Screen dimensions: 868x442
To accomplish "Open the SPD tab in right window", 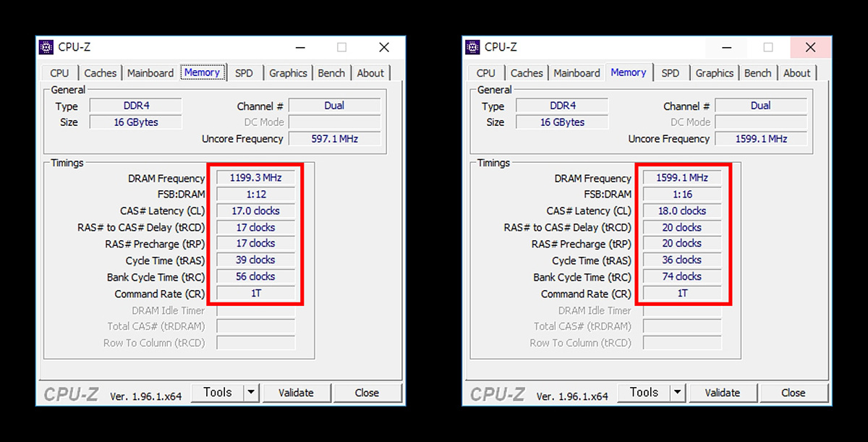I will [x=671, y=73].
